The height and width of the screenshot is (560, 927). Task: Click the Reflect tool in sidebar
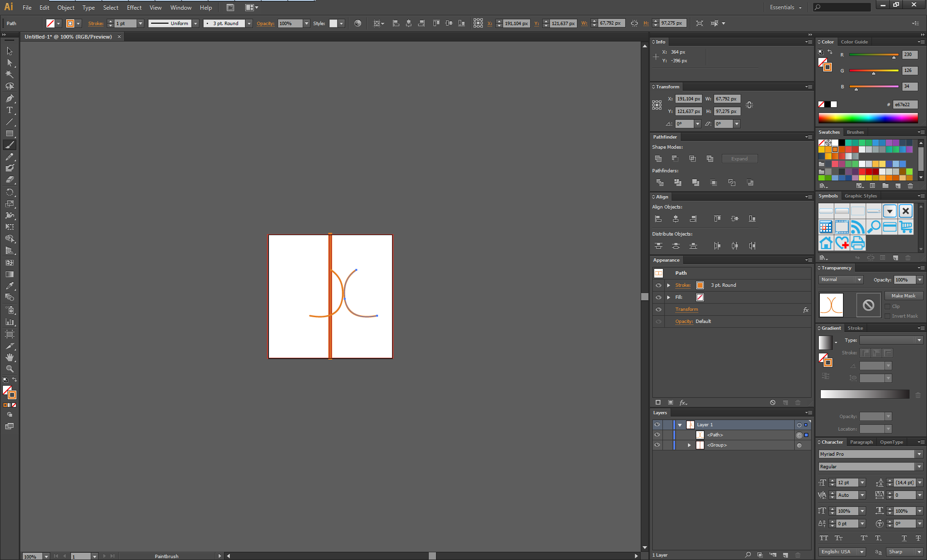[9, 192]
